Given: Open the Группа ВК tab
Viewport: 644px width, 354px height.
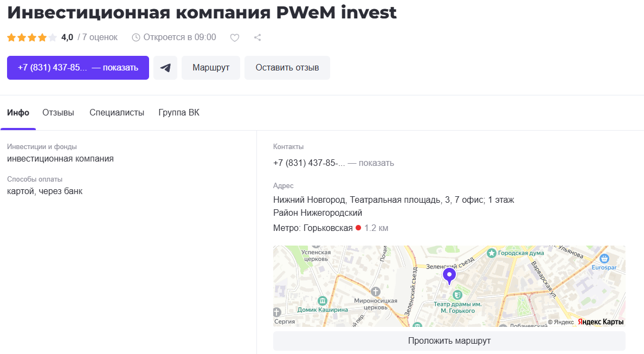Looking at the screenshot, I should click(179, 113).
